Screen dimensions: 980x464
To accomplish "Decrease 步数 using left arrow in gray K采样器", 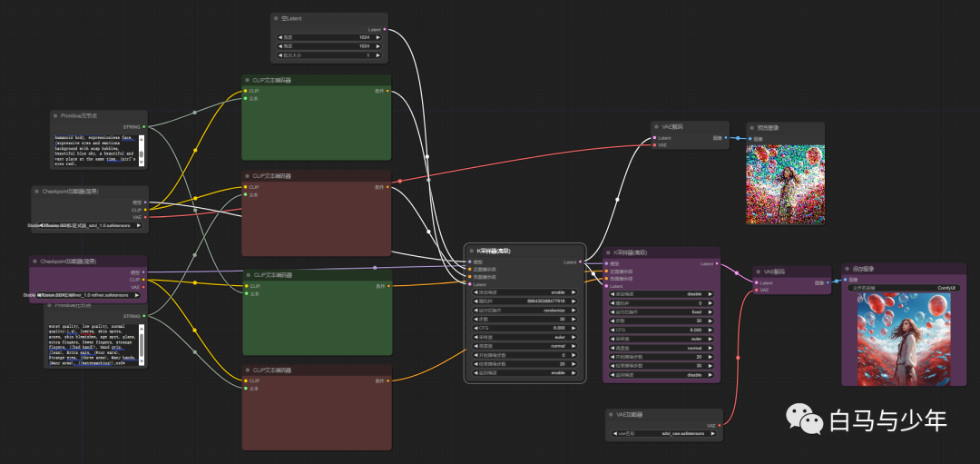I will pos(474,319).
